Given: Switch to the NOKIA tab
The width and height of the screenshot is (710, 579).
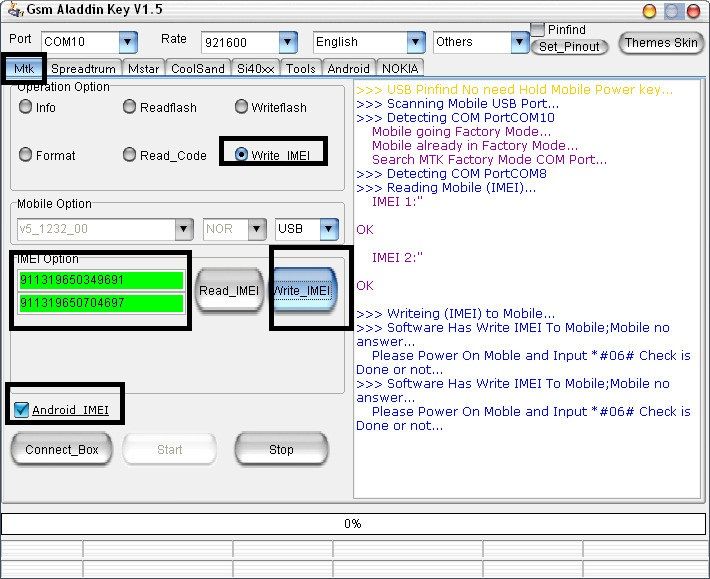Looking at the screenshot, I should pos(400,69).
